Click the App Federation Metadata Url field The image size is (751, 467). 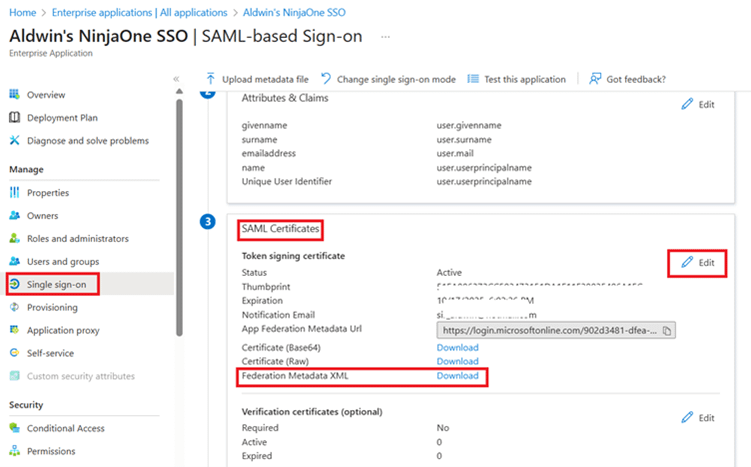tap(556, 330)
